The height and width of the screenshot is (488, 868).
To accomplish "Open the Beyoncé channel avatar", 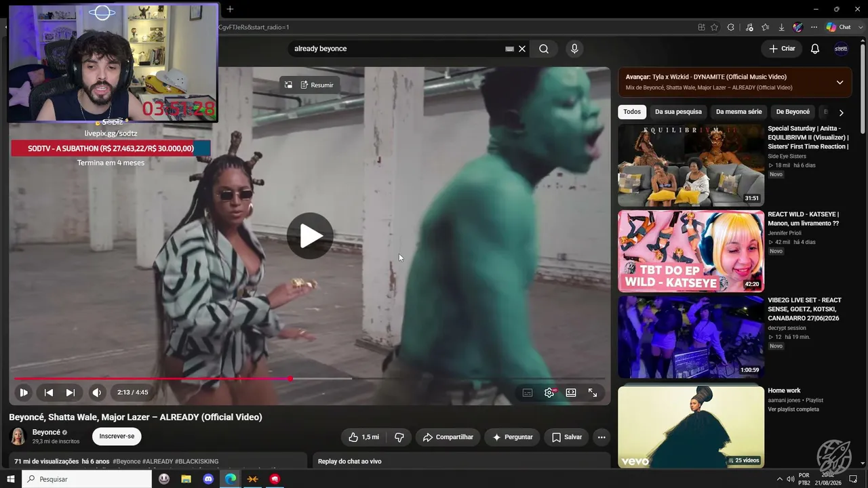I will [x=18, y=436].
